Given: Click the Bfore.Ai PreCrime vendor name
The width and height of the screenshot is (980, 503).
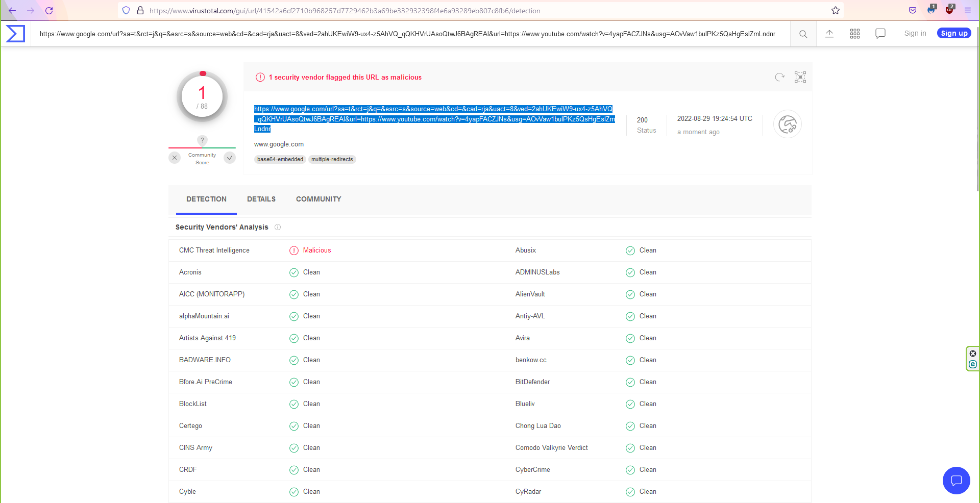Looking at the screenshot, I should (x=206, y=382).
